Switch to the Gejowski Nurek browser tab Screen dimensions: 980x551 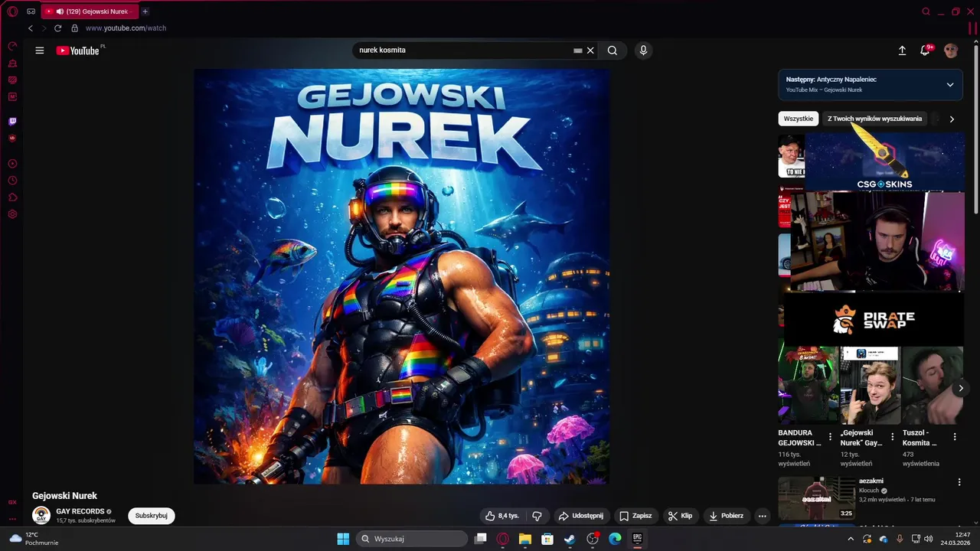click(90, 11)
